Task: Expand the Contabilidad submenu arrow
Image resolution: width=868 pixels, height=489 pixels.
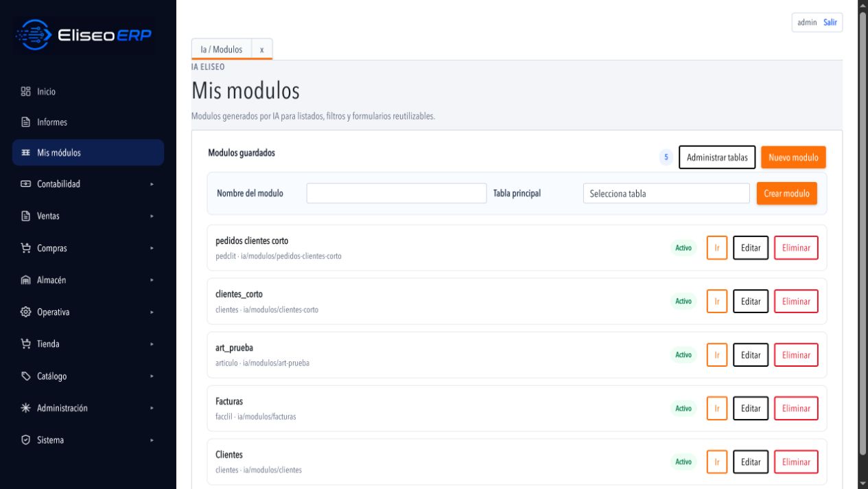Action: (152, 184)
